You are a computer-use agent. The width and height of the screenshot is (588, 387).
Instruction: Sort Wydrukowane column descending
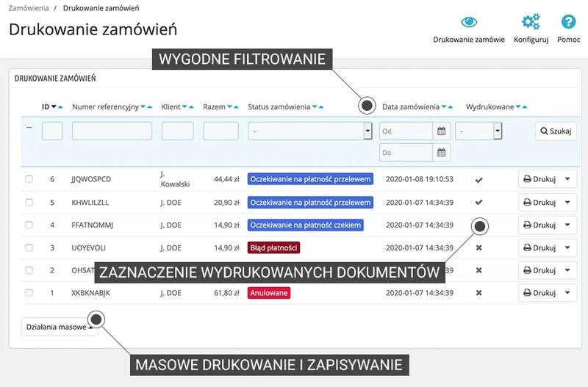coord(518,106)
